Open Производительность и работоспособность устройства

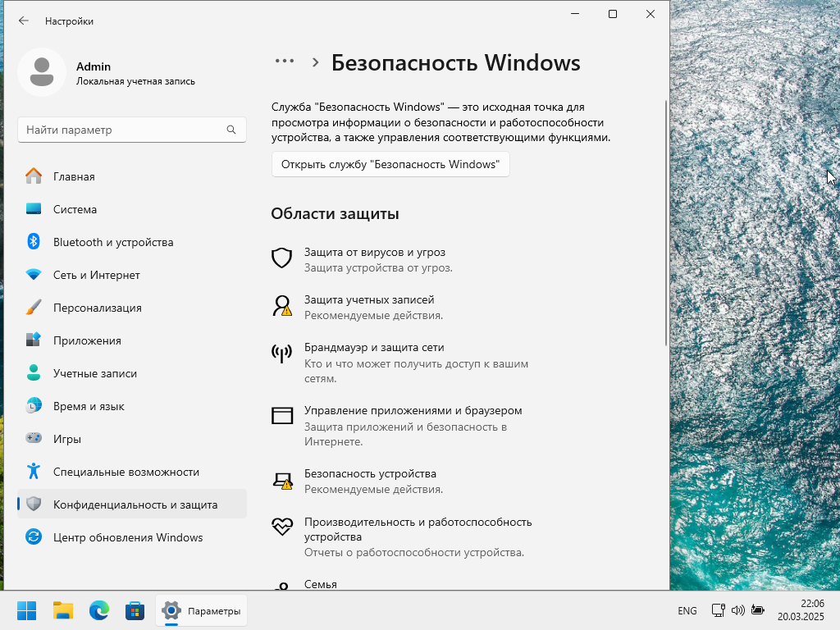[x=418, y=529]
